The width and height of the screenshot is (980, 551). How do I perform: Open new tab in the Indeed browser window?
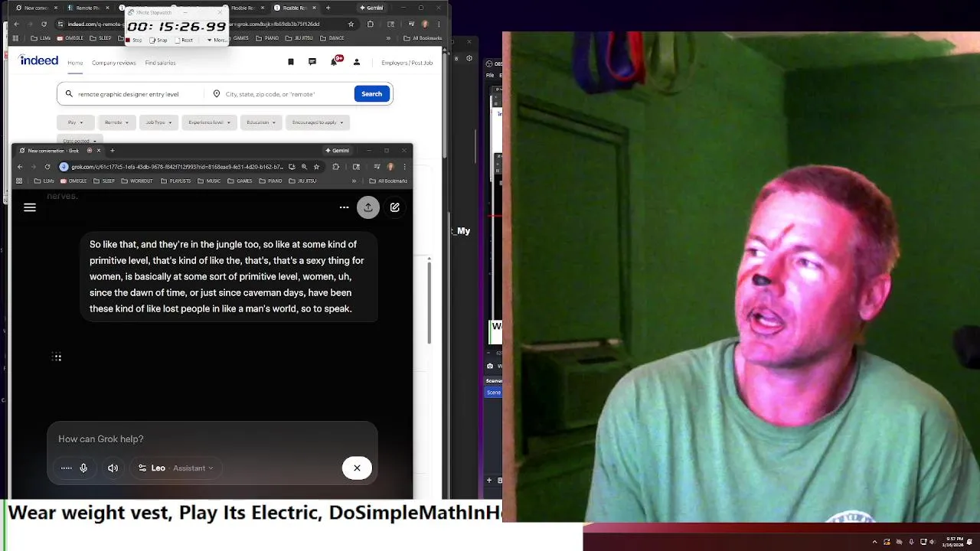pos(328,8)
